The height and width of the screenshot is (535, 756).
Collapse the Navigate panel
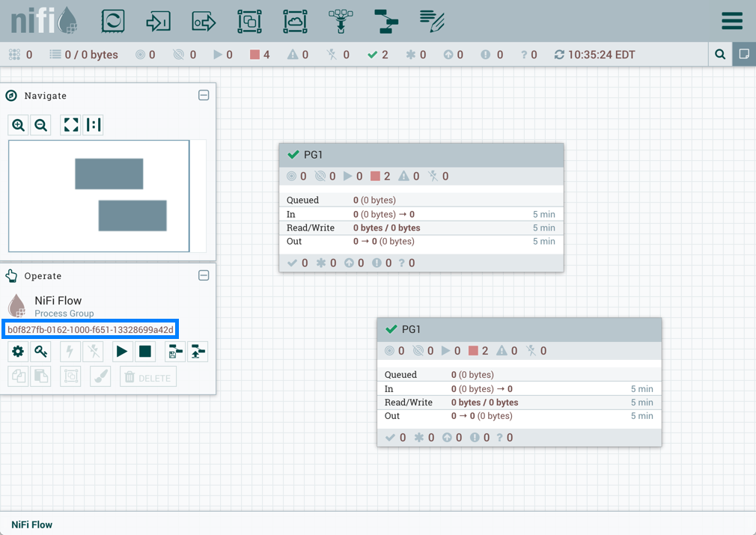[x=203, y=95]
